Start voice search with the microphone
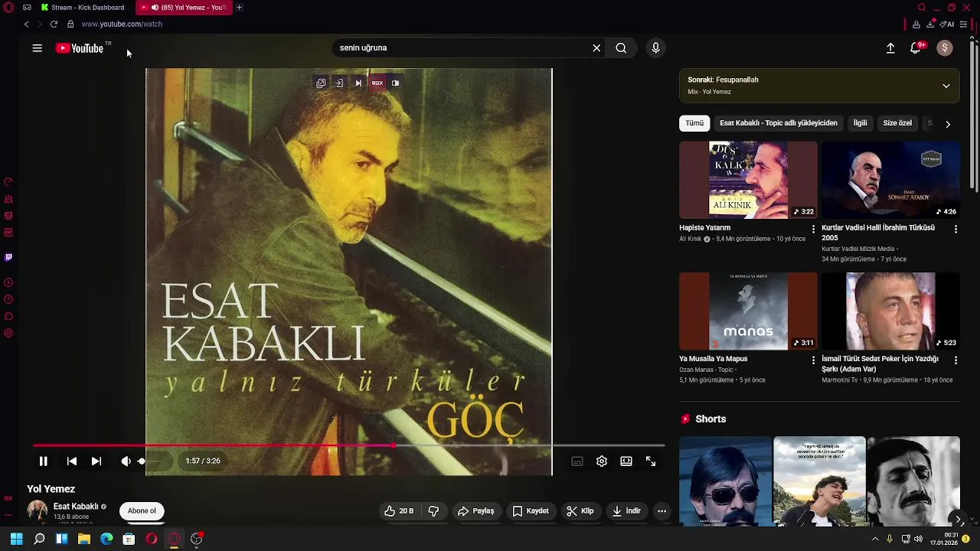Image resolution: width=980 pixels, height=551 pixels. (655, 48)
